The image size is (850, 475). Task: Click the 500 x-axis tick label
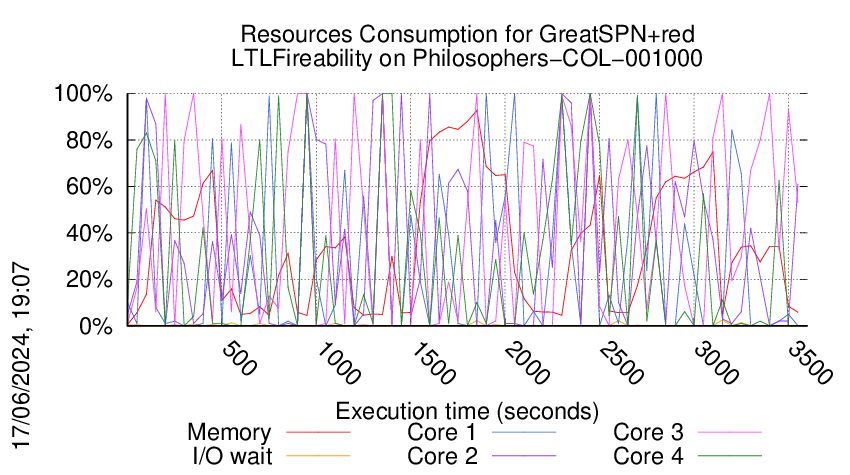[239, 358]
